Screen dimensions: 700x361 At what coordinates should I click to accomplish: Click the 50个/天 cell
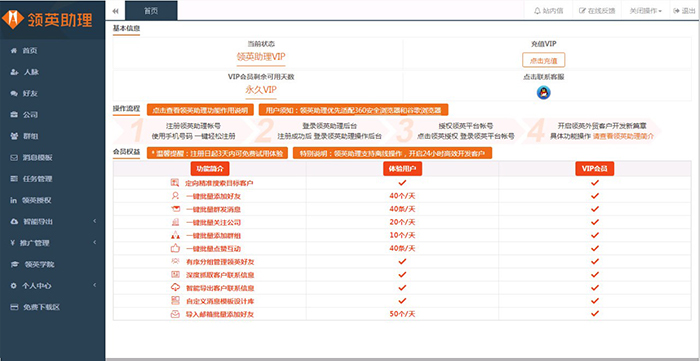[x=402, y=314]
